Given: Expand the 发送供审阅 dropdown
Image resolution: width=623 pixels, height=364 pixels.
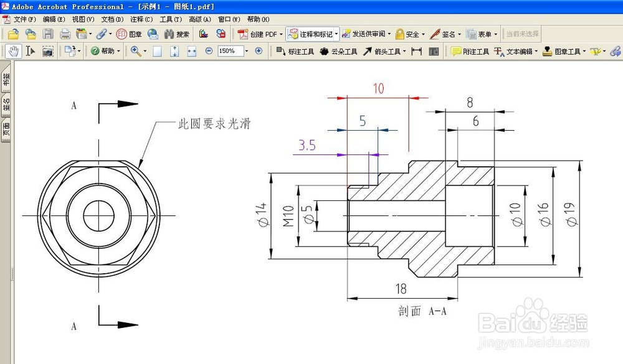Looking at the screenshot, I should pyautogui.click(x=389, y=35).
